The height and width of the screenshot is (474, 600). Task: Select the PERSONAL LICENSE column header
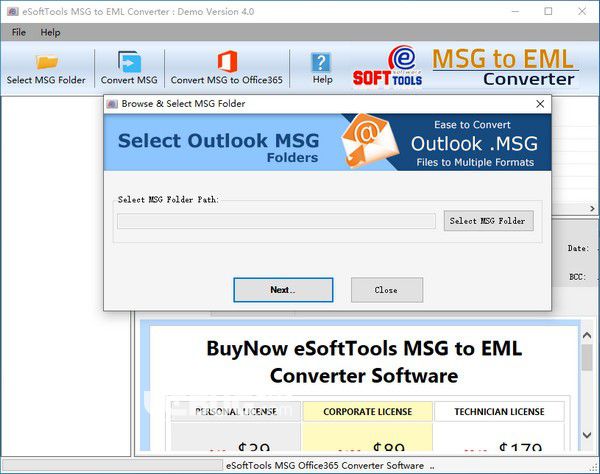tap(236, 412)
